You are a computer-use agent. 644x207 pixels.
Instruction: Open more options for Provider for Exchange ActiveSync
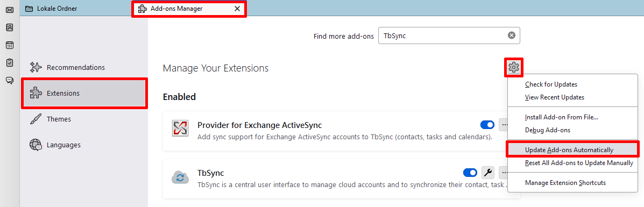(x=504, y=124)
